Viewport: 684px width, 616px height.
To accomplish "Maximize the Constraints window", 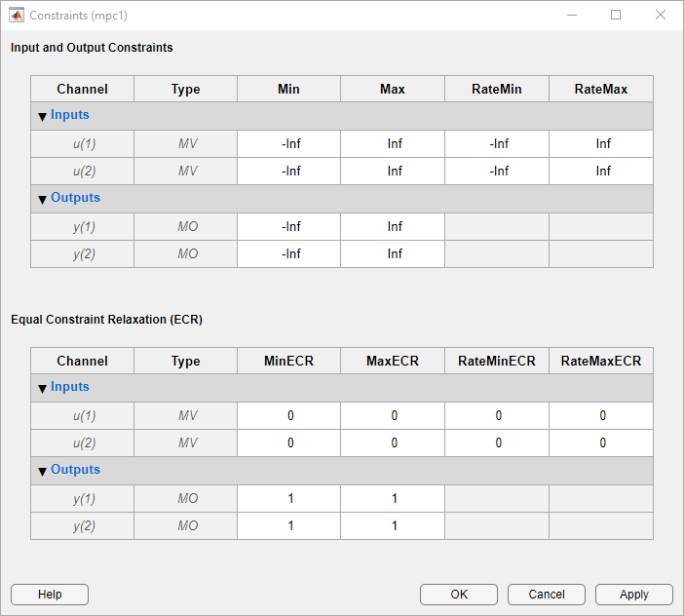I will coord(616,15).
